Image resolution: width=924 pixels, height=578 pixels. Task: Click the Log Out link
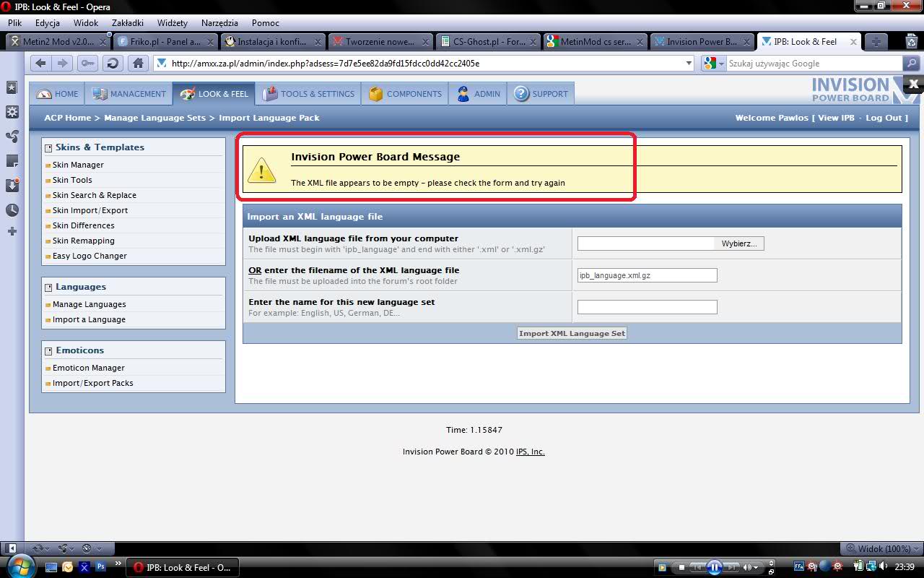click(884, 118)
